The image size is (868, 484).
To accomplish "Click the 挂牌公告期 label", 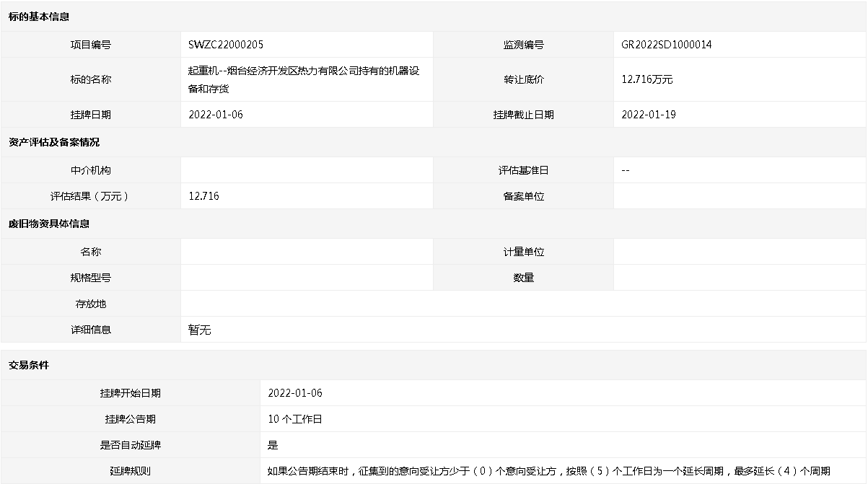I will pyautogui.click(x=131, y=419).
